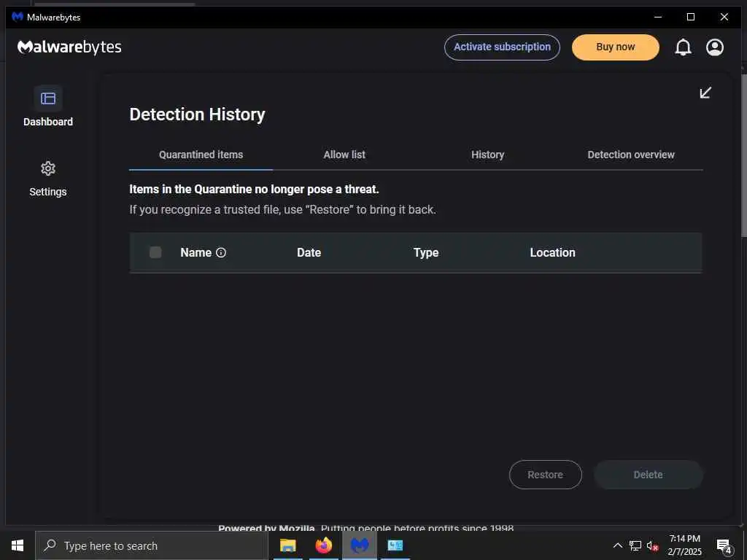This screenshot has width=747, height=560.
Task: Open the taskbar clock and date
Action: pos(684,545)
